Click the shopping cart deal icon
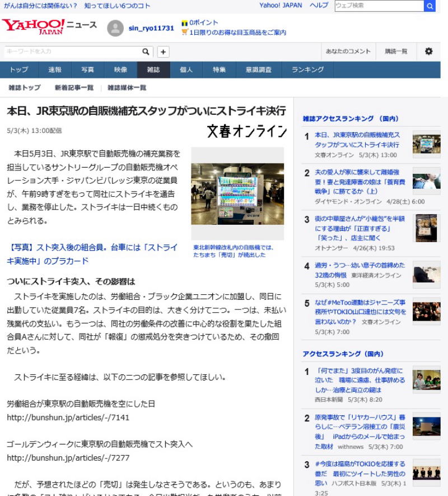448x496 pixels. pos(185,32)
